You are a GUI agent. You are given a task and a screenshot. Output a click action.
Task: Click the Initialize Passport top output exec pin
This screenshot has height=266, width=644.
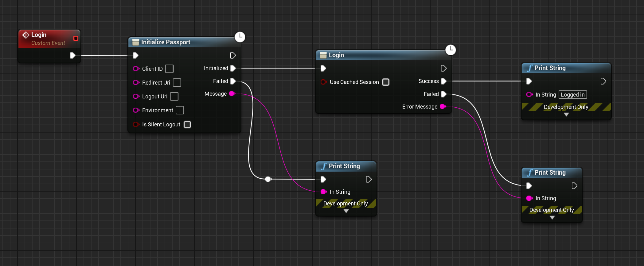tap(233, 55)
